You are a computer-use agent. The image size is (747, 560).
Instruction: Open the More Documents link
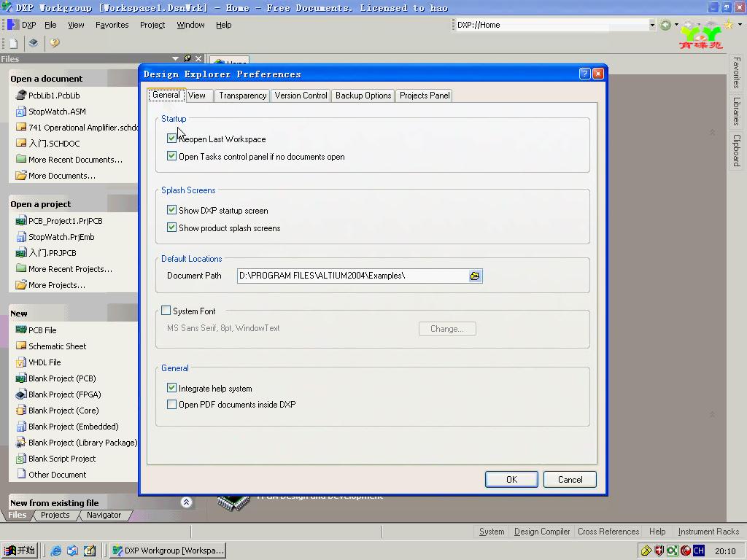(x=62, y=175)
